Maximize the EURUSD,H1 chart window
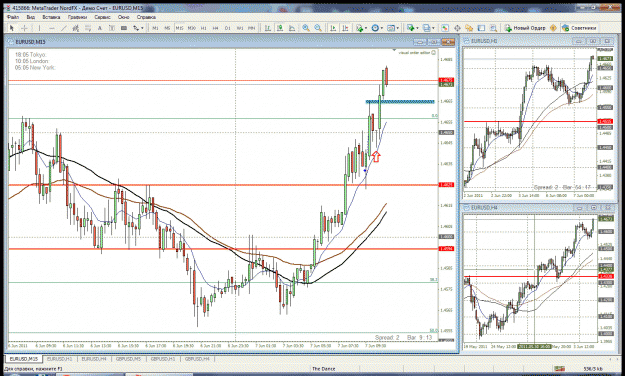Screen dimensions: 625x376 coord(593,41)
